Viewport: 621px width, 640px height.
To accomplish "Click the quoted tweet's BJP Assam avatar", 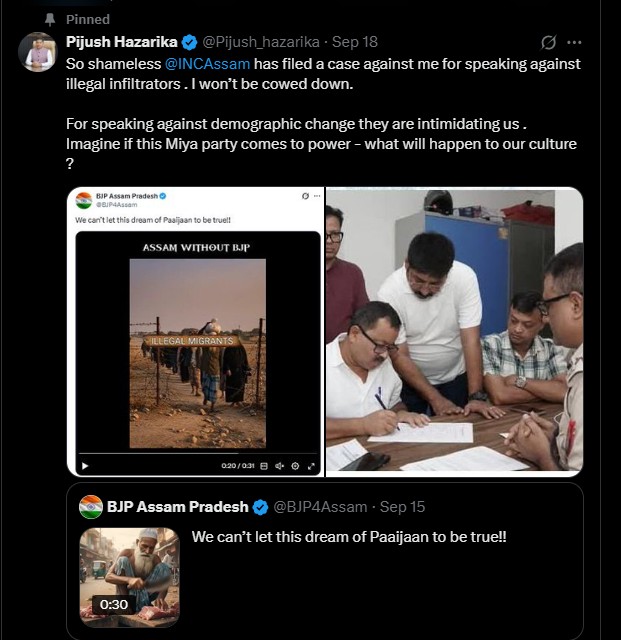I will tap(91, 506).
